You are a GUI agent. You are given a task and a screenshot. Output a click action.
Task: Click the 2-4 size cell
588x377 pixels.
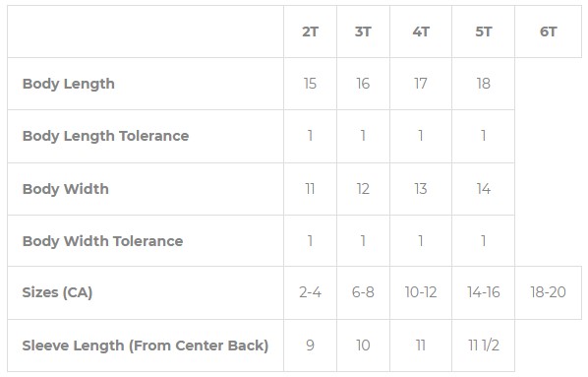[310, 292]
